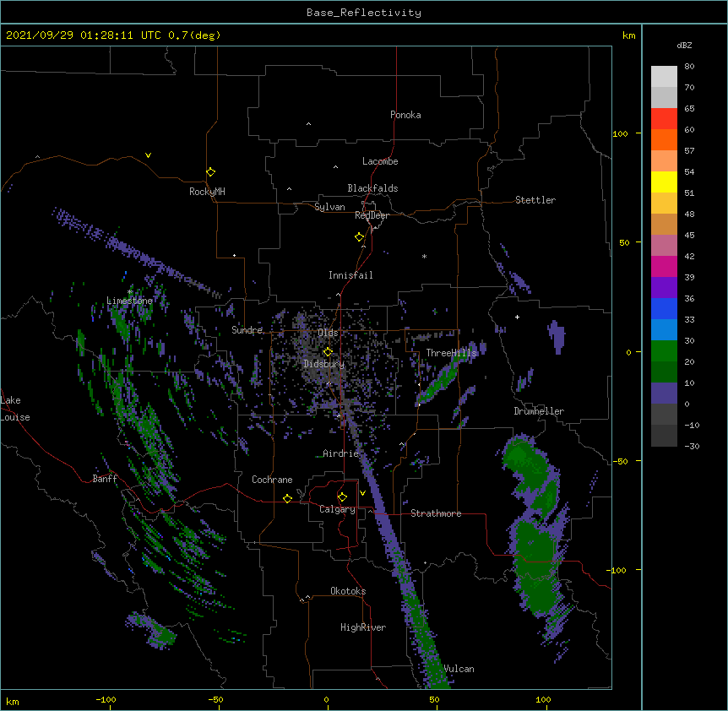Image resolution: width=728 pixels, height=711 pixels.
Task: Select the white plus marker north of Drumheller
Action: coord(517,317)
